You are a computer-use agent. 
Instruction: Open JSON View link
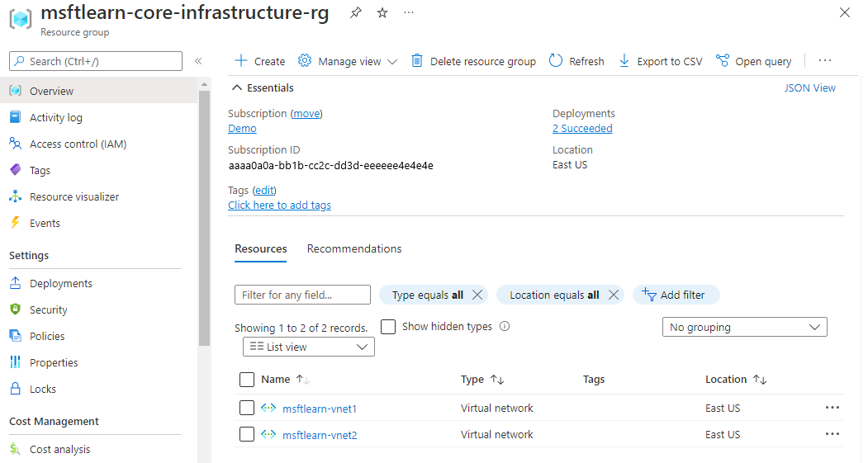(x=810, y=88)
